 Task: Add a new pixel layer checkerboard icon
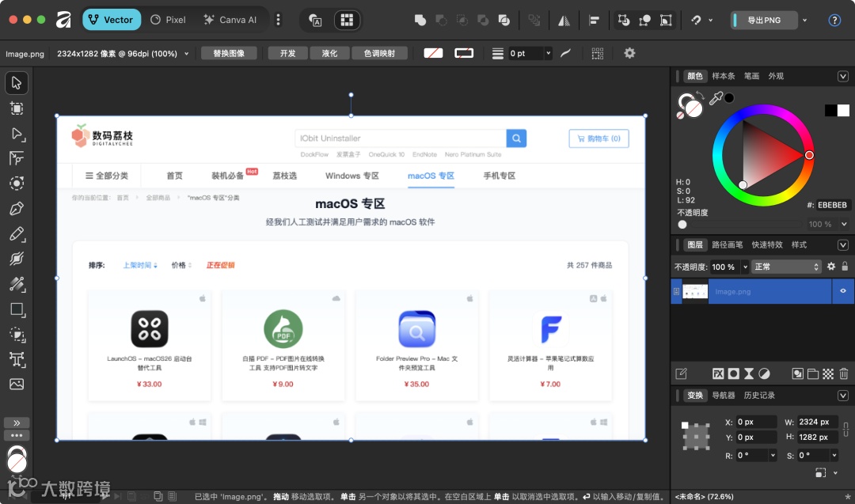pyautogui.click(x=828, y=373)
